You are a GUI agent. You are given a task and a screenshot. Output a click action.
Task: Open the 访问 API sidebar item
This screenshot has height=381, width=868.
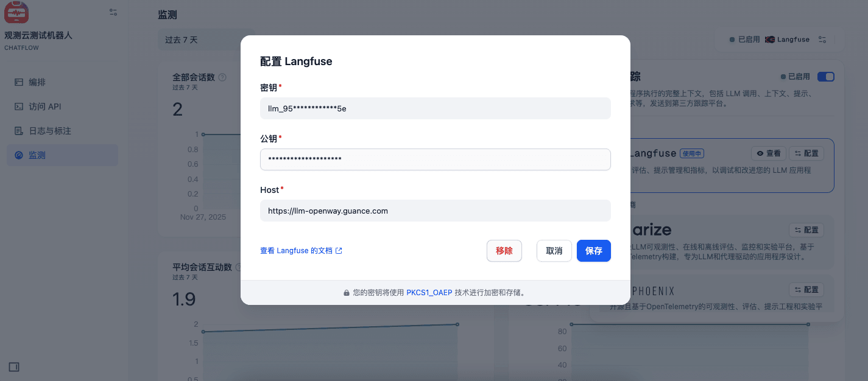[62, 107]
